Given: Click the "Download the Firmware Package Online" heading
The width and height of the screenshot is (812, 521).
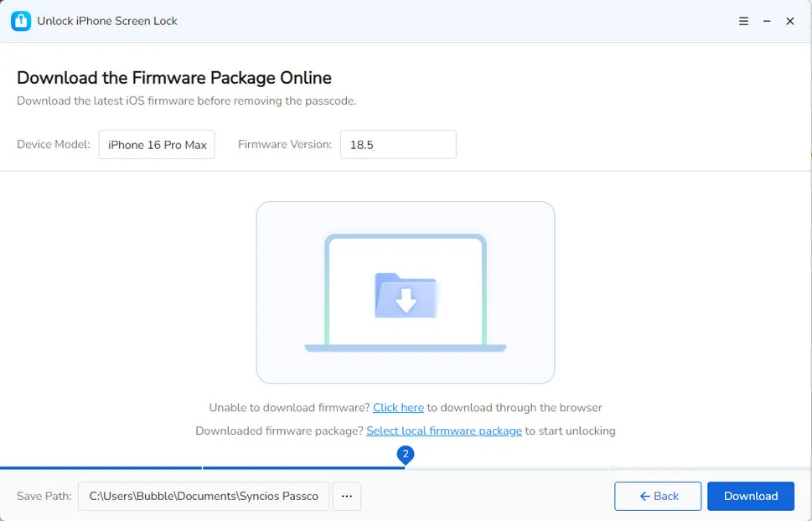Looking at the screenshot, I should pos(174,78).
